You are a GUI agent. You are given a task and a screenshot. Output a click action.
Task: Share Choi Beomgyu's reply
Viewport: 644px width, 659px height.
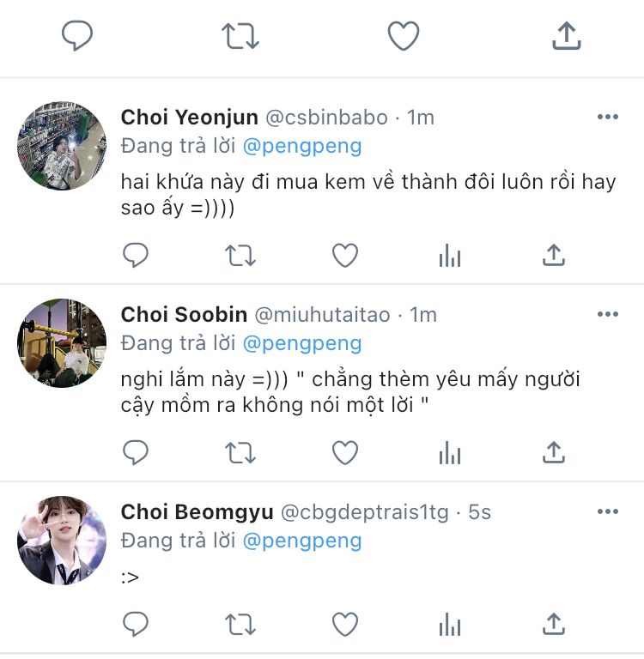(554, 624)
